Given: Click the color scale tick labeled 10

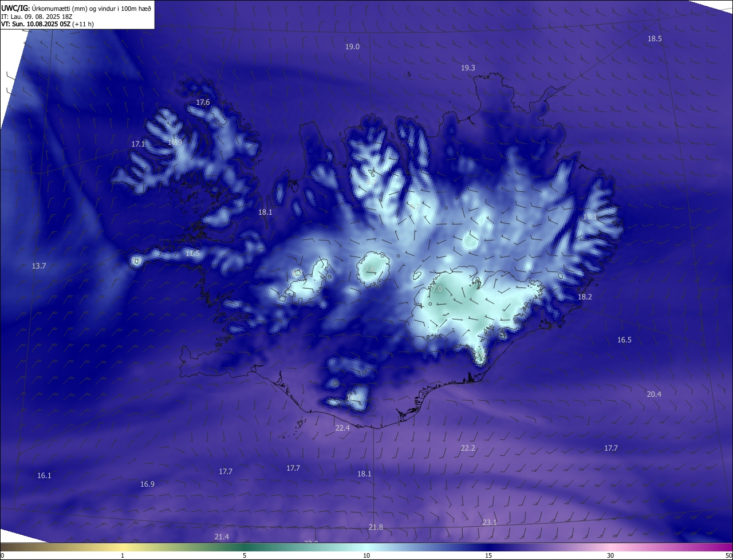Looking at the screenshot, I should point(366,556).
